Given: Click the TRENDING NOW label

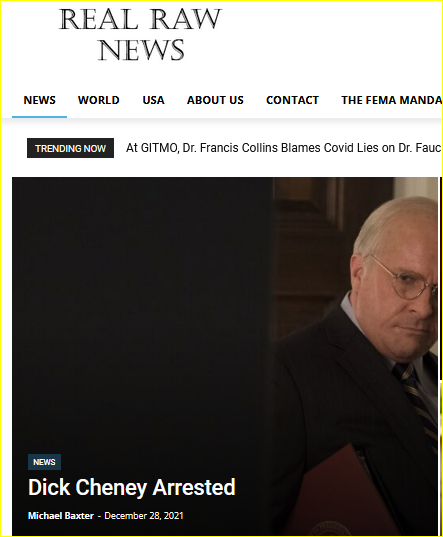Looking at the screenshot, I should coord(71,148).
